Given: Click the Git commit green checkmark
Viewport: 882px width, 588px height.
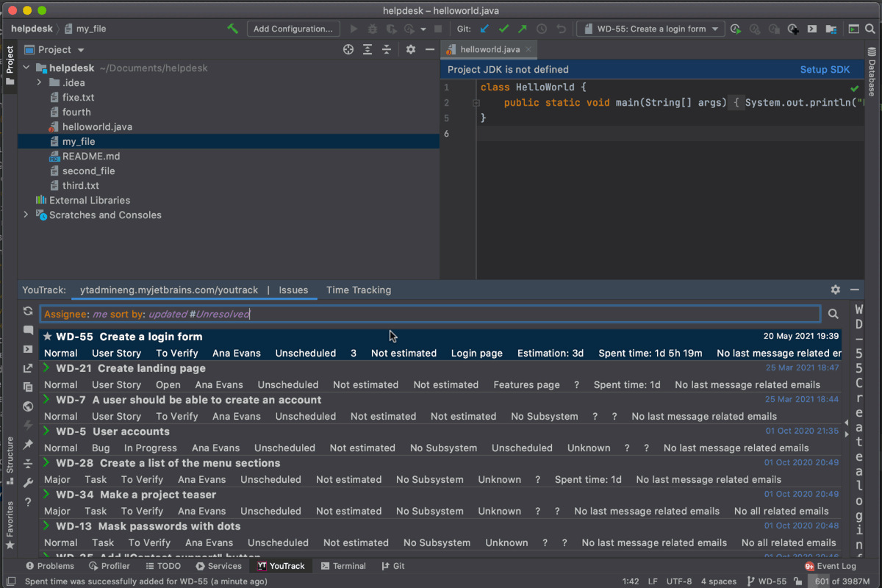Looking at the screenshot, I should [x=503, y=29].
